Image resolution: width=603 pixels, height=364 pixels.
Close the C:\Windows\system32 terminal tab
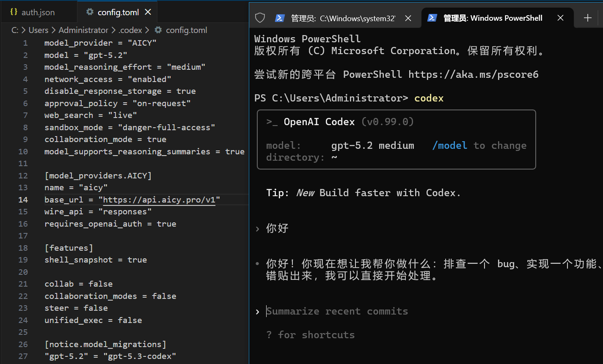pyautogui.click(x=408, y=18)
